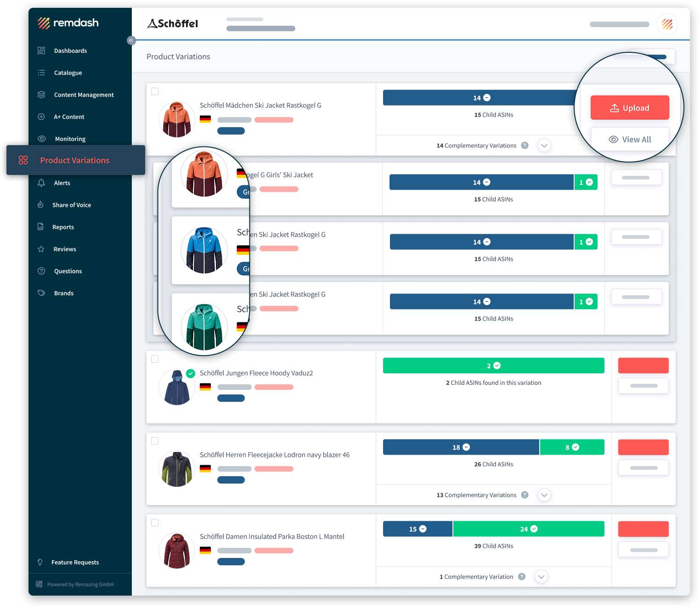This screenshot has width=700, height=608.
Task: Open the Damen Insulated Parka thumbnail
Action: pyautogui.click(x=177, y=551)
